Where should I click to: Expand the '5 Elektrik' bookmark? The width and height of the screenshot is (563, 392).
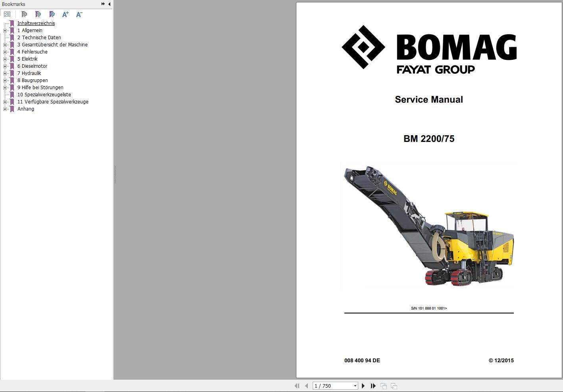click(x=5, y=59)
